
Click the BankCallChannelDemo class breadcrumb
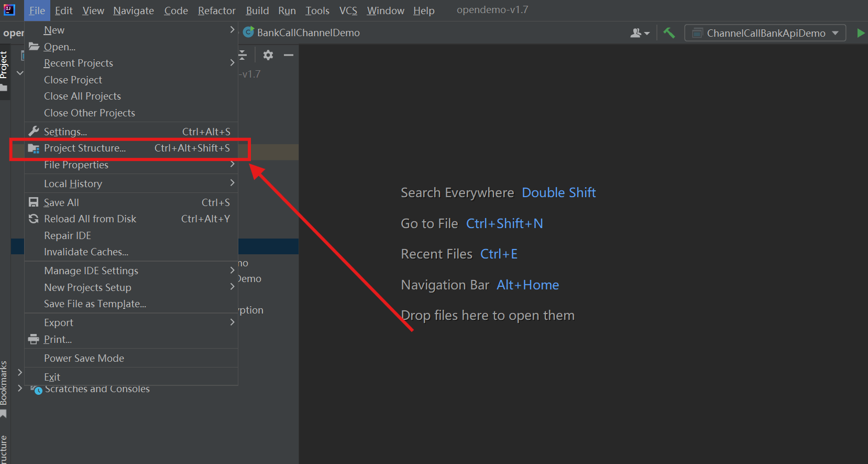(302, 33)
